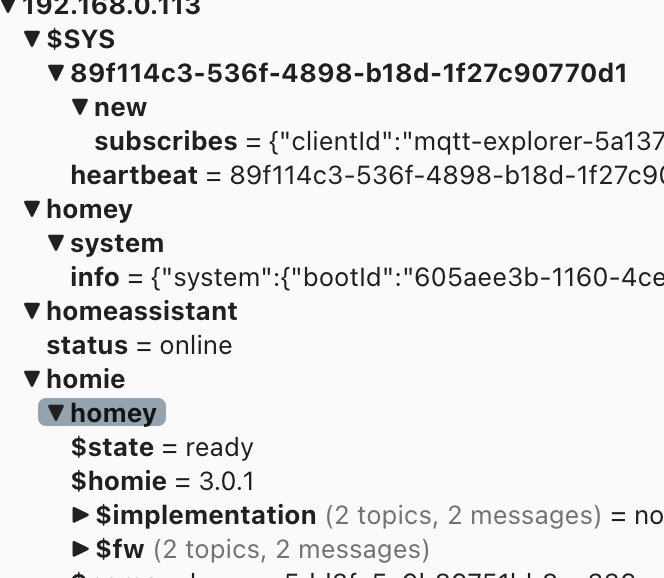The image size is (664, 578).
Task: Collapse the homie topic arrow
Action: tap(32, 379)
